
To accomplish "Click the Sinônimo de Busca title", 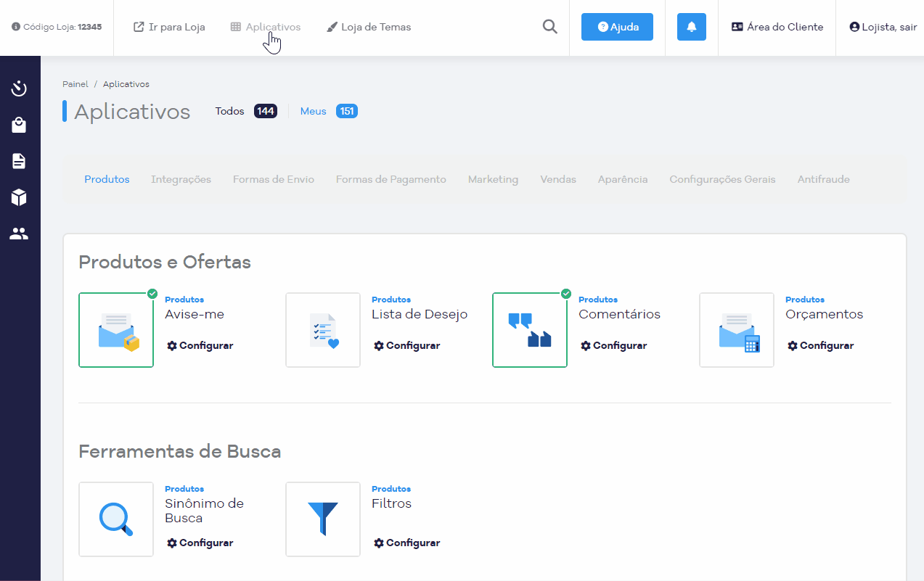I will click(204, 511).
